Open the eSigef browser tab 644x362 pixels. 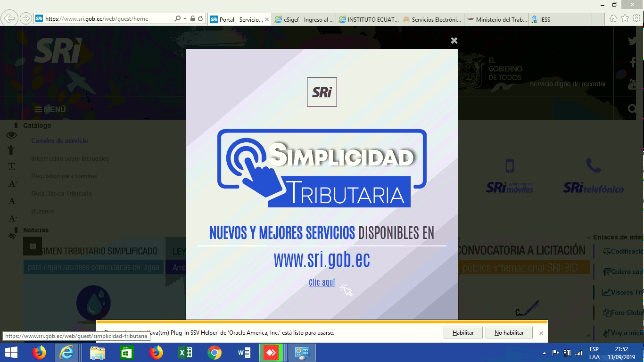point(304,19)
